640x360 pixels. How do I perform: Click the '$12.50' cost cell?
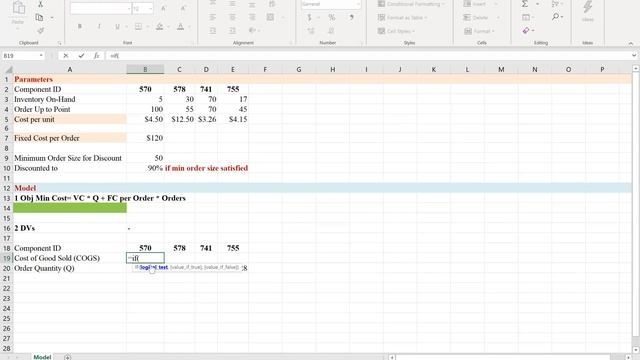[x=179, y=120]
